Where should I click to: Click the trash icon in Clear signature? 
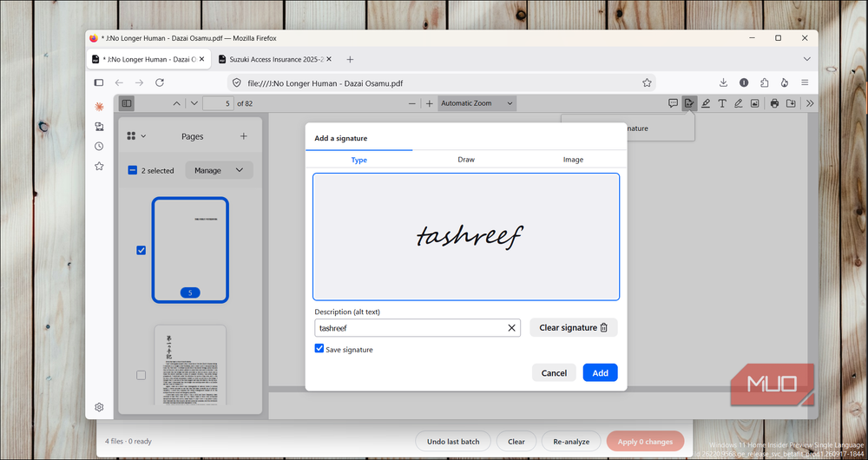(x=604, y=328)
